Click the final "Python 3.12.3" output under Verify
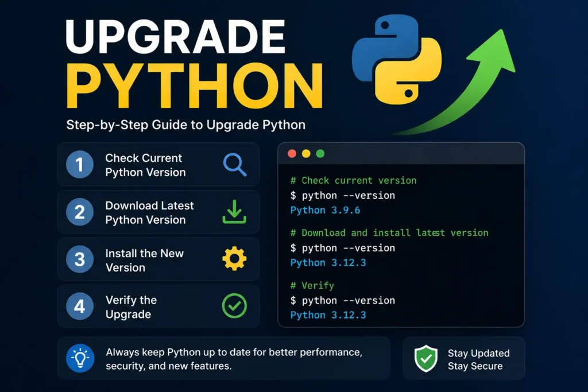 point(328,315)
